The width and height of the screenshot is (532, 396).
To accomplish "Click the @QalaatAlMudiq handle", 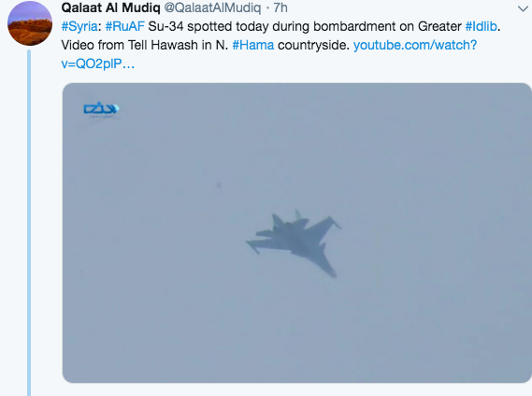I will (x=213, y=7).
